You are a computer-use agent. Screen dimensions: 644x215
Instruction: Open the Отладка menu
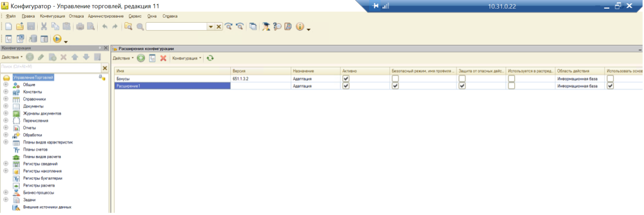(76, 16)
